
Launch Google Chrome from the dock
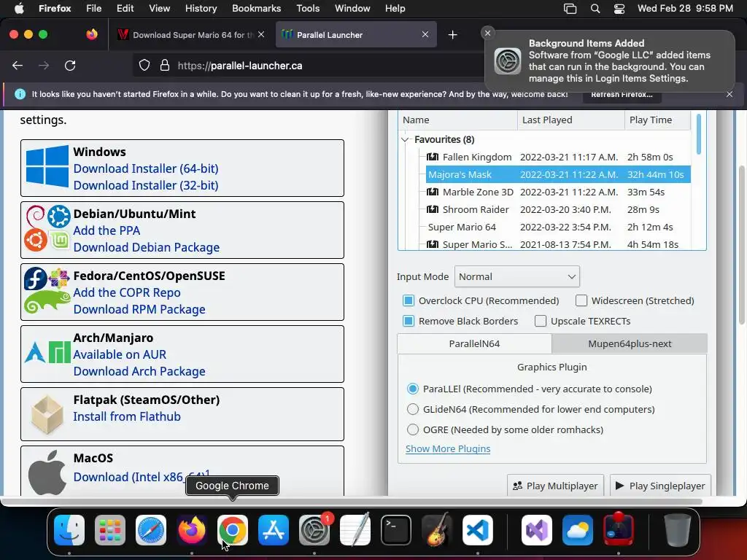[x=233, y=529]
